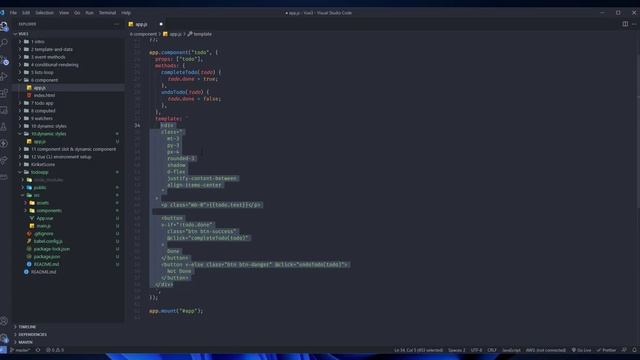Click the feedback icon in status bar
This screenshot has height=360, width=640.
(x=624, y=350)
